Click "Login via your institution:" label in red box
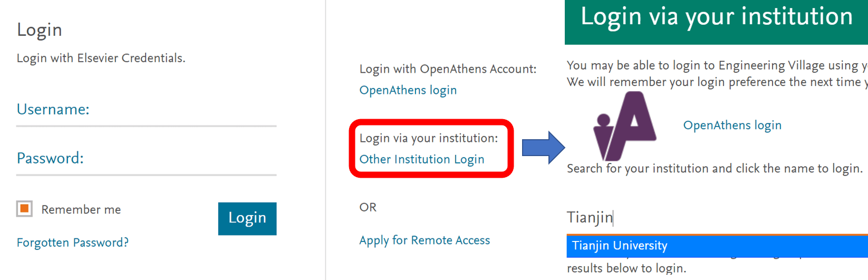 click(x=428, y=138)
